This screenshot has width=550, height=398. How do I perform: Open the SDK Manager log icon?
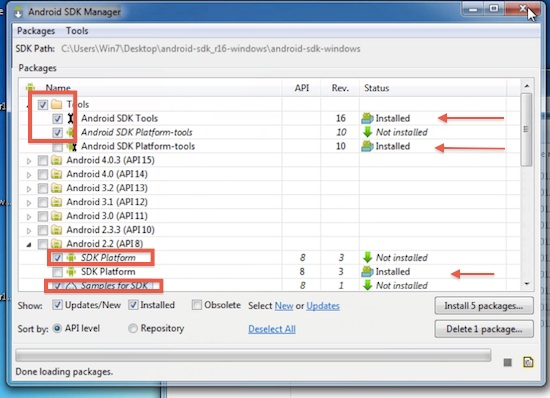tap(528, 362)
